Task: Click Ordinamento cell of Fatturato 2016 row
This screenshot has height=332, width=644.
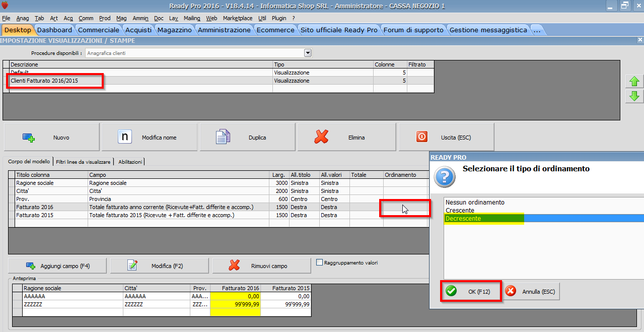Action: 405,207
